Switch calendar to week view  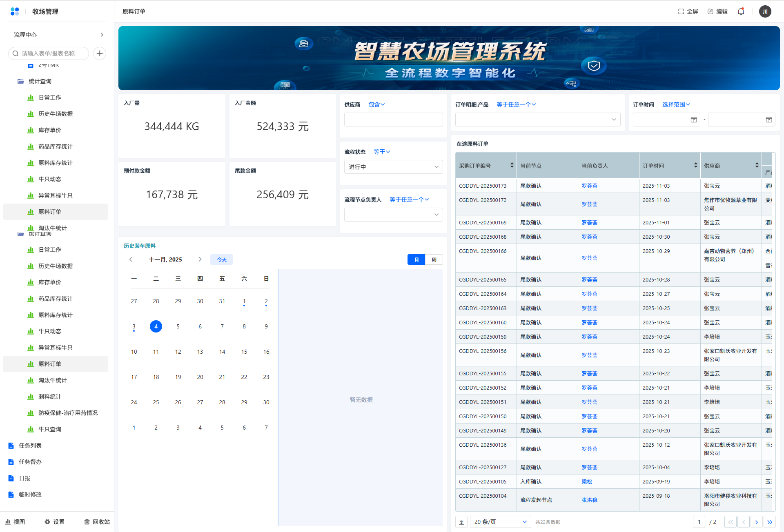pos(434,259)
